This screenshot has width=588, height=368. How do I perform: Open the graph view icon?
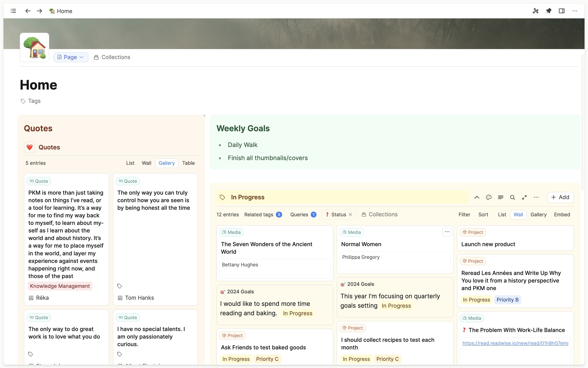point(536,11)
